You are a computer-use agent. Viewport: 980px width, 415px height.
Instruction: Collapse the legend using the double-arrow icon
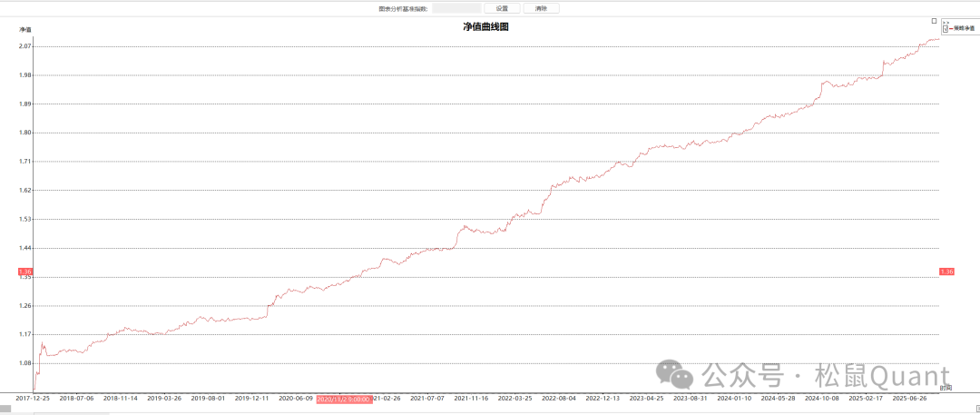(x=946, y=22)
